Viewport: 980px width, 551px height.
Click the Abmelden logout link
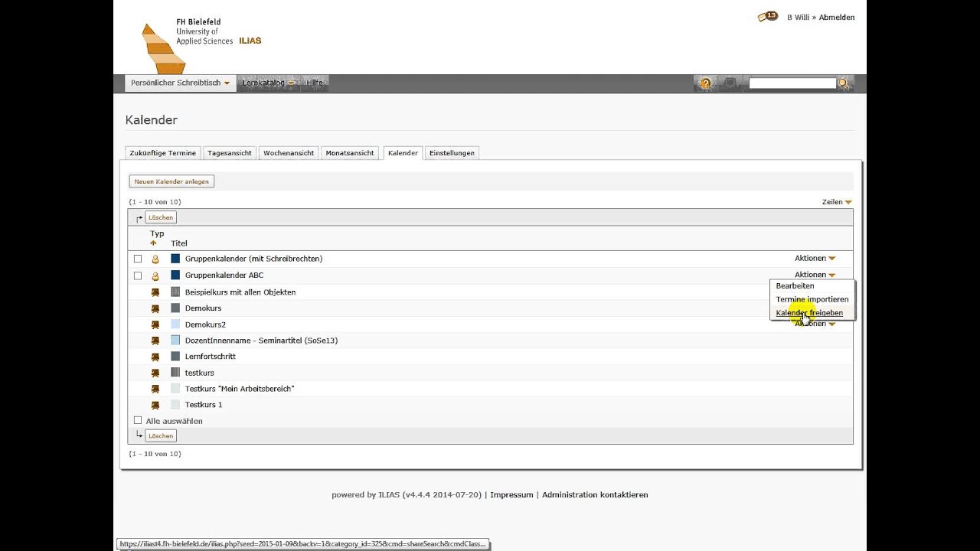[x=837, y=18]
